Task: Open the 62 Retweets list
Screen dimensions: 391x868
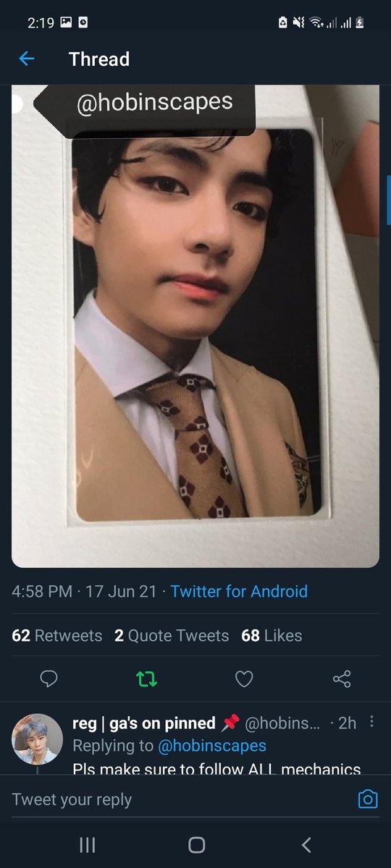Action: (x=57, y=636)
